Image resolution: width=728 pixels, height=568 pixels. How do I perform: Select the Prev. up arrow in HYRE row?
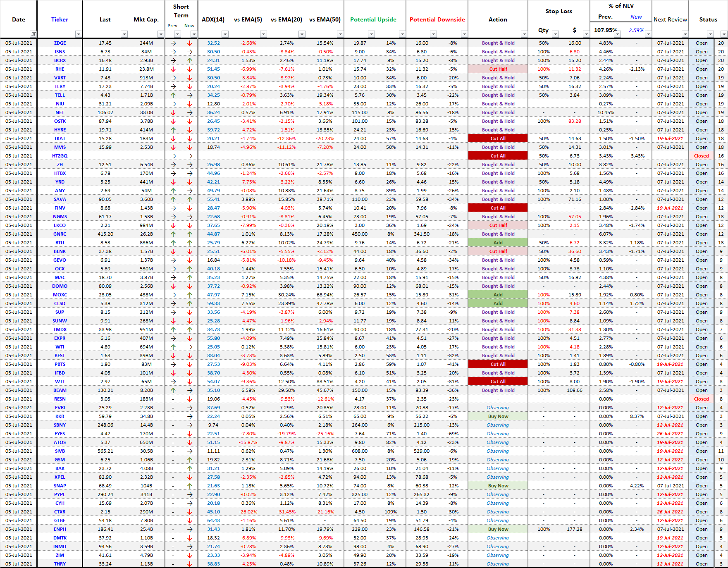point(173,130)
